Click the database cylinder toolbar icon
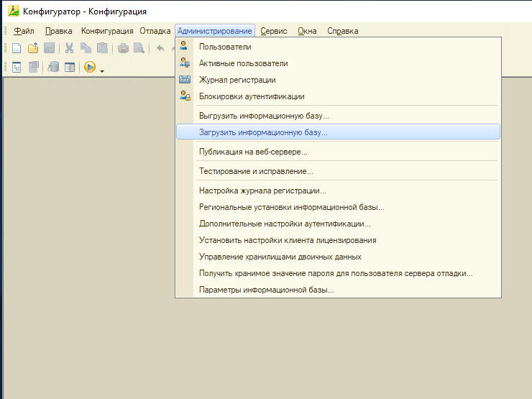 point(53,67)
